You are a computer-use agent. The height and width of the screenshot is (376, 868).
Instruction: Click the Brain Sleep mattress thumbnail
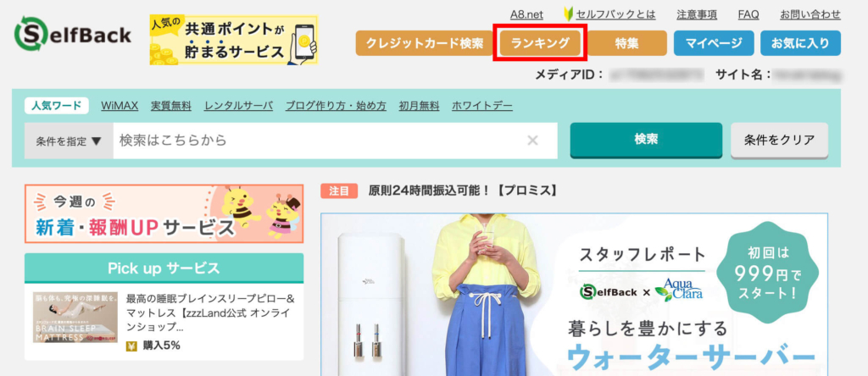[75, 318]
